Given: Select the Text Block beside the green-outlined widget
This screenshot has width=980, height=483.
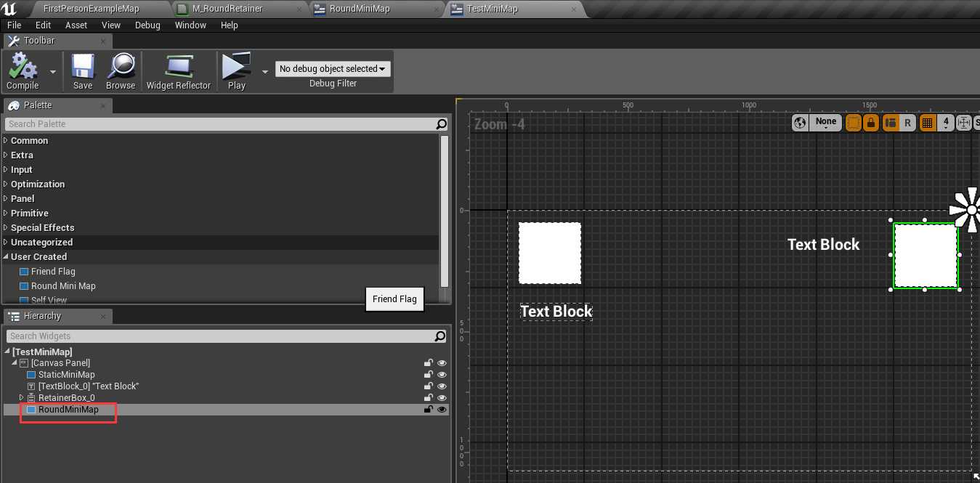Looking at the screenshot, I should 824,245.
